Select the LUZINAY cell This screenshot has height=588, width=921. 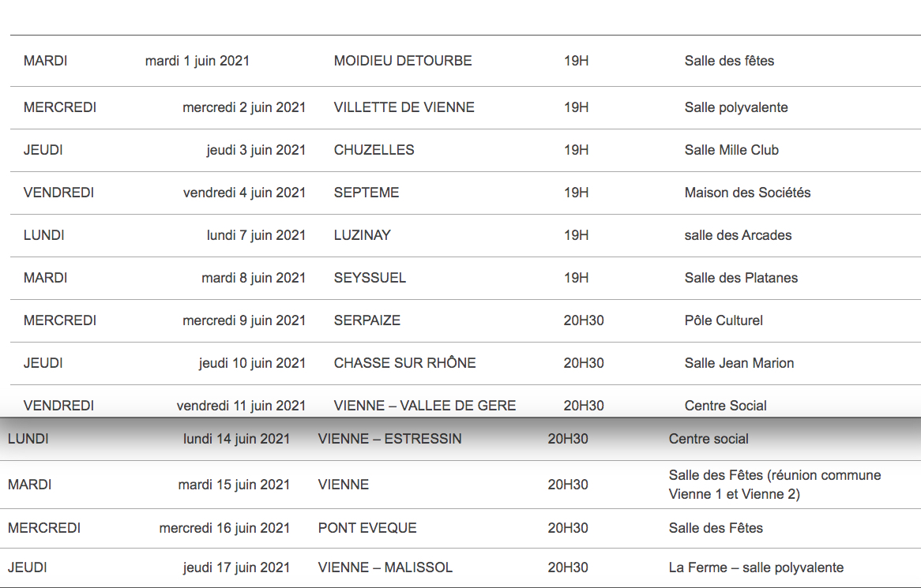(x=362, y=235)
